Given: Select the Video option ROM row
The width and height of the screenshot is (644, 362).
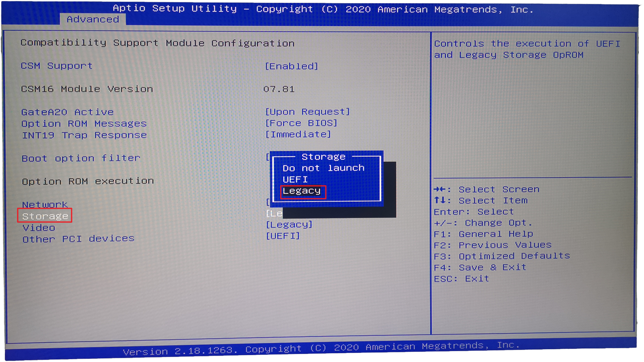Looking at the screenshot, I should point(39,228).
